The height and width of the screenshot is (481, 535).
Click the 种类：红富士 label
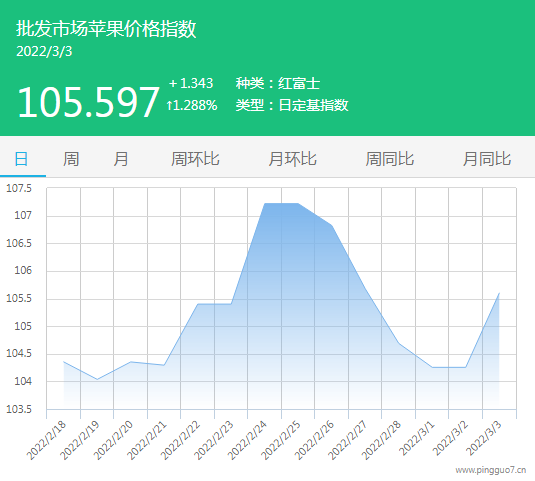point(278,84)
